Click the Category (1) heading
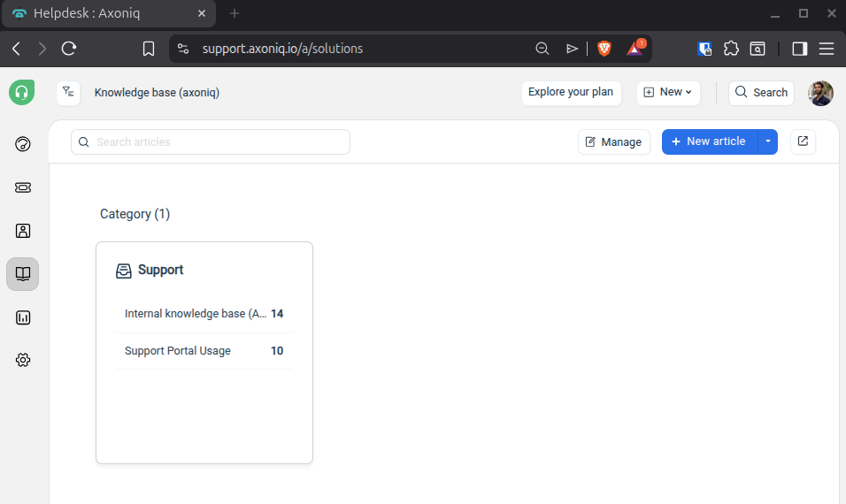The height and width of the screenshot is (504, 846). pyautogui.click(x=135, y=214)
